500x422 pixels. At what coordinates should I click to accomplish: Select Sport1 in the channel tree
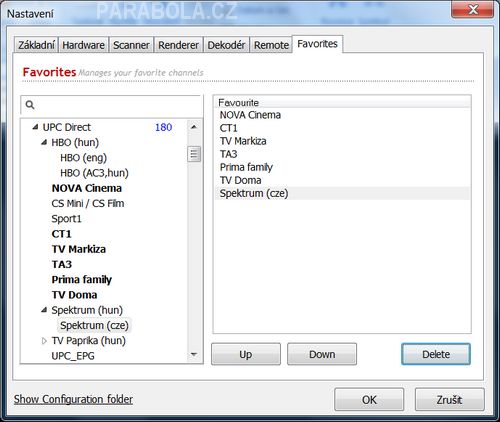tap(66, 219)
